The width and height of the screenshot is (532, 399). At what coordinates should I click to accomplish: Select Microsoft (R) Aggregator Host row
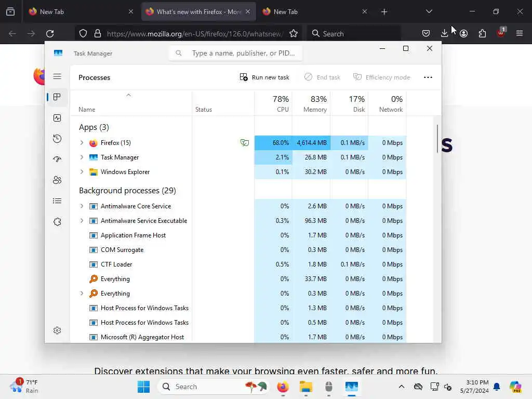[238, 337]
